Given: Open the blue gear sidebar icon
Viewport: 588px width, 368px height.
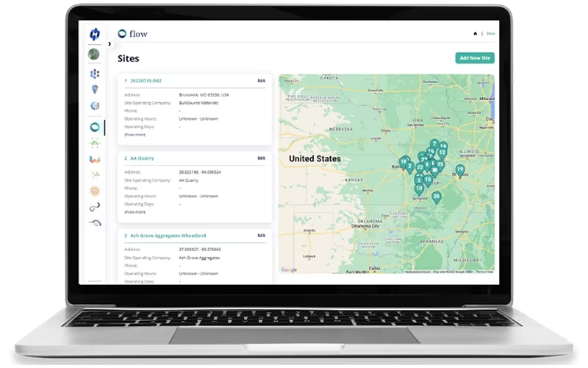Looking at the screenshot, I should coord(95,106).
